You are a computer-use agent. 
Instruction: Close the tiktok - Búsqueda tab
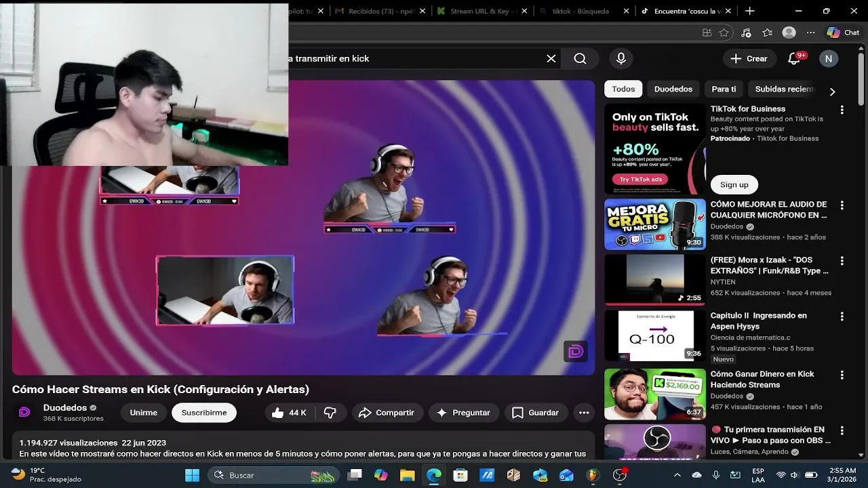[x=626, y=11]
